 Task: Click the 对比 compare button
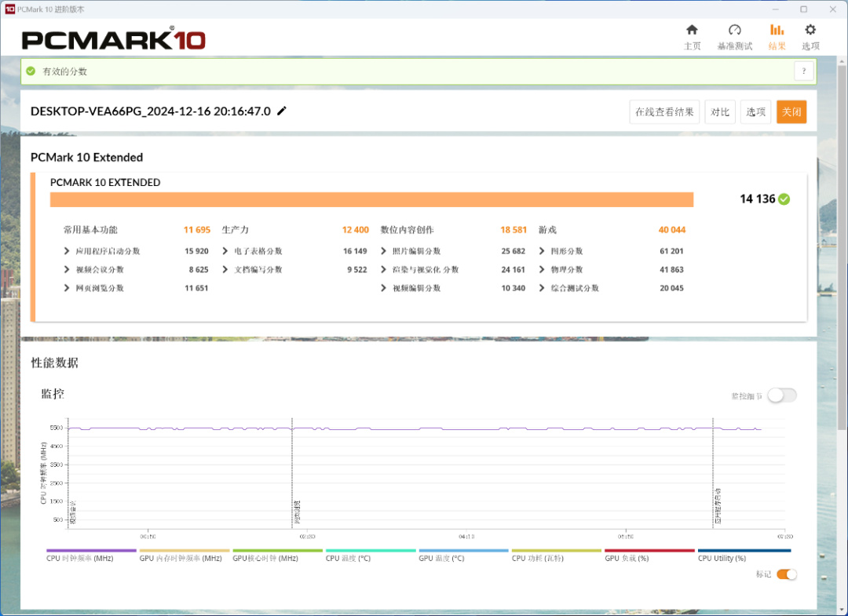pos(720,112)
